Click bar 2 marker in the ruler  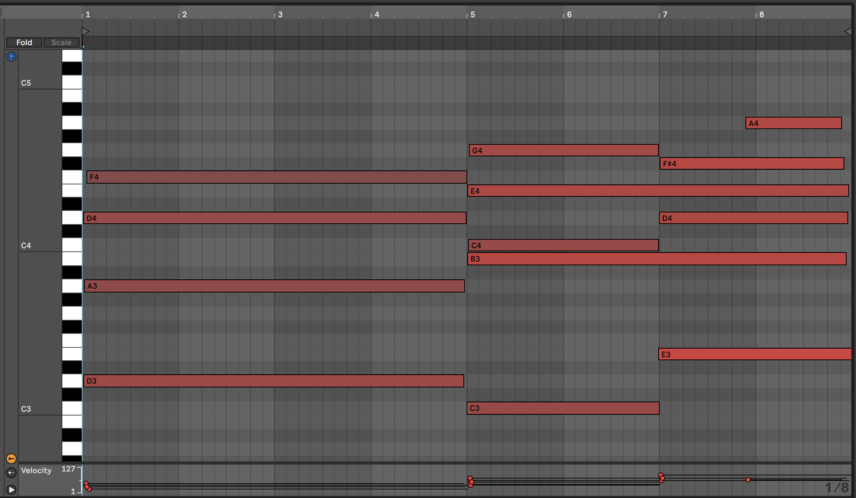pos(184,14)
